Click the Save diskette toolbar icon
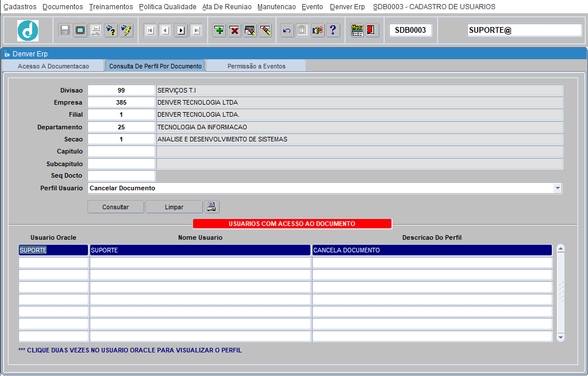This screenshot has width=588, height=376. pos(65,30)
